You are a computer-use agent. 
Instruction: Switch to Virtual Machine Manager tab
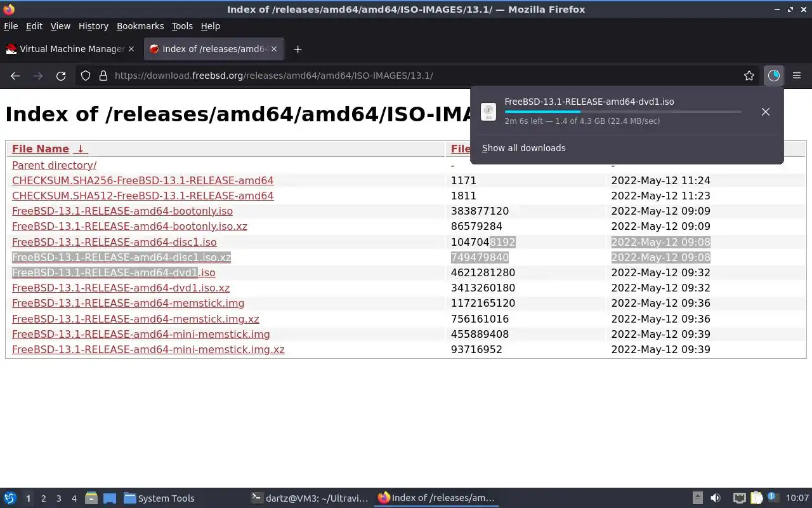pos(70,49)
